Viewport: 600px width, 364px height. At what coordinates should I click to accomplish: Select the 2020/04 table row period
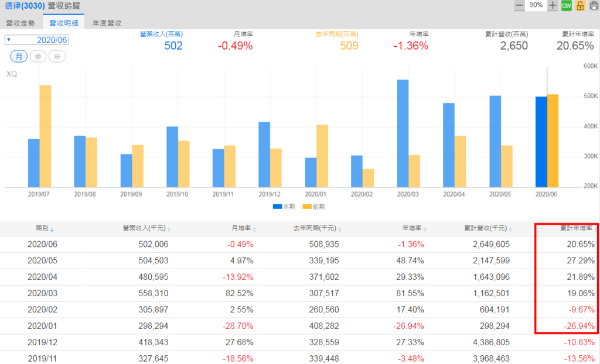[x=42, y=277]
